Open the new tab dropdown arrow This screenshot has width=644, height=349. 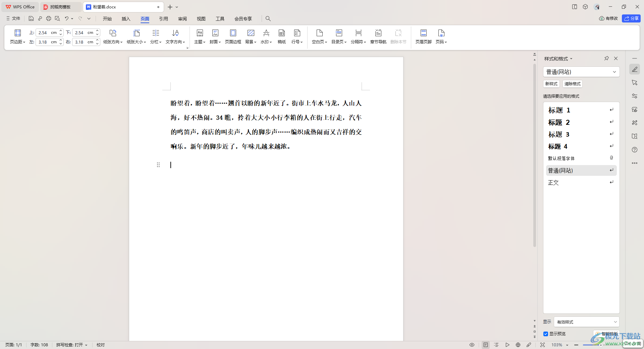[x=177, y=7]
